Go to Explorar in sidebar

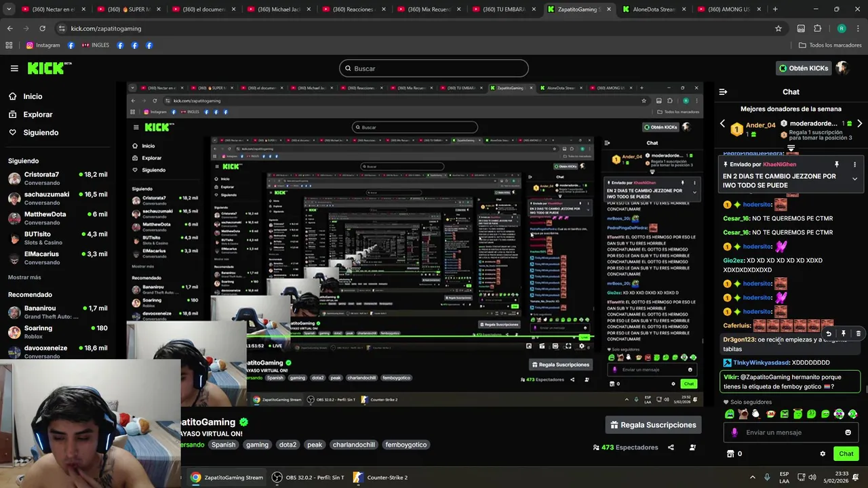(x=31, y=115)
